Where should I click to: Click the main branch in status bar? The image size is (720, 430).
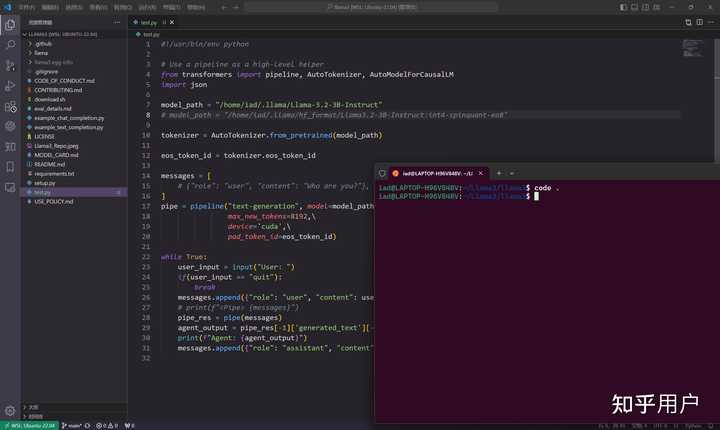pyautogui.click(x=72, y=425)
